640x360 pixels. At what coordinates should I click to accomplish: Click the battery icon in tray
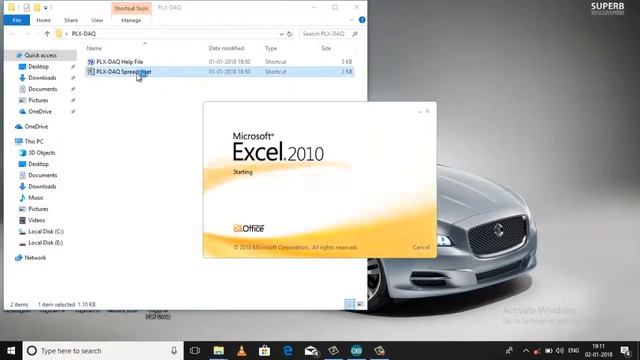(x=549, y=351)
